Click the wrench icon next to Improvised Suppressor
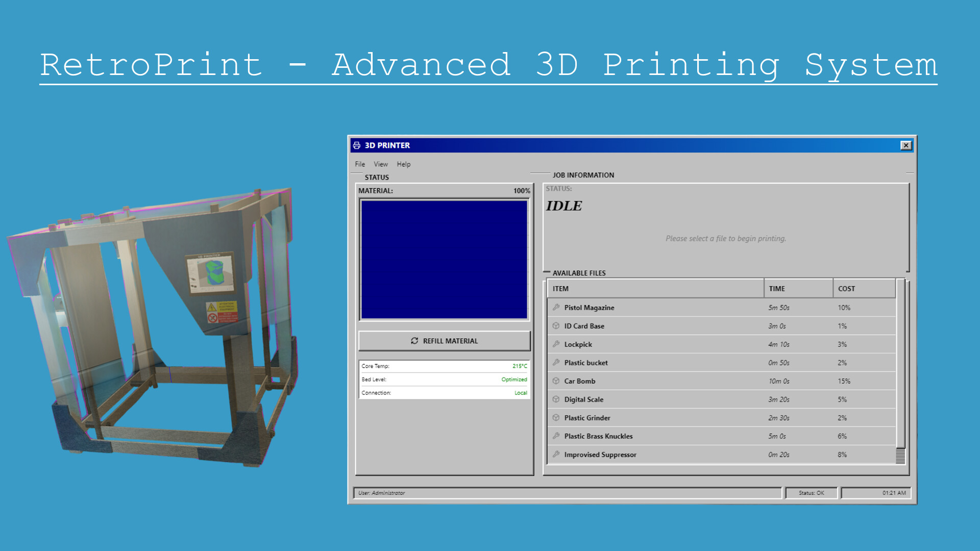 (556, 454)
